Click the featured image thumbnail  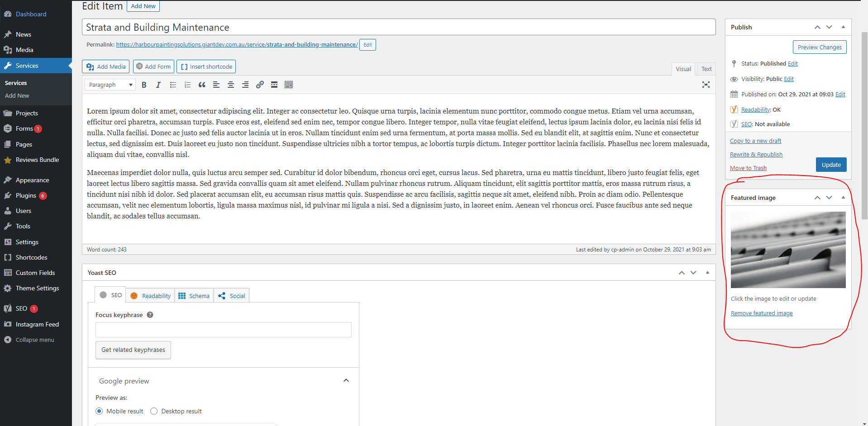(788, 250)
